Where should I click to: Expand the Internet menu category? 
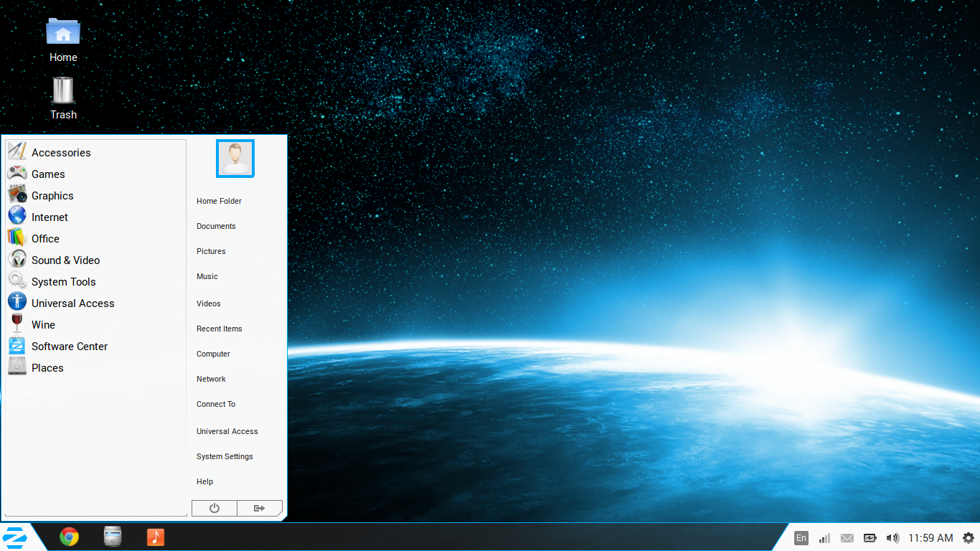[50, 217]
